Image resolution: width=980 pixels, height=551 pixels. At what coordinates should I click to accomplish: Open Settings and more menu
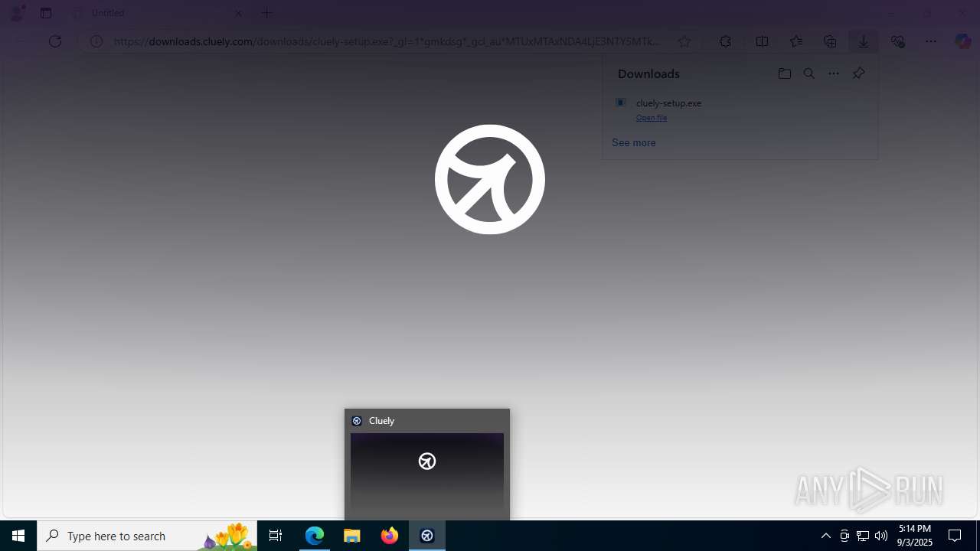[931, 41]
